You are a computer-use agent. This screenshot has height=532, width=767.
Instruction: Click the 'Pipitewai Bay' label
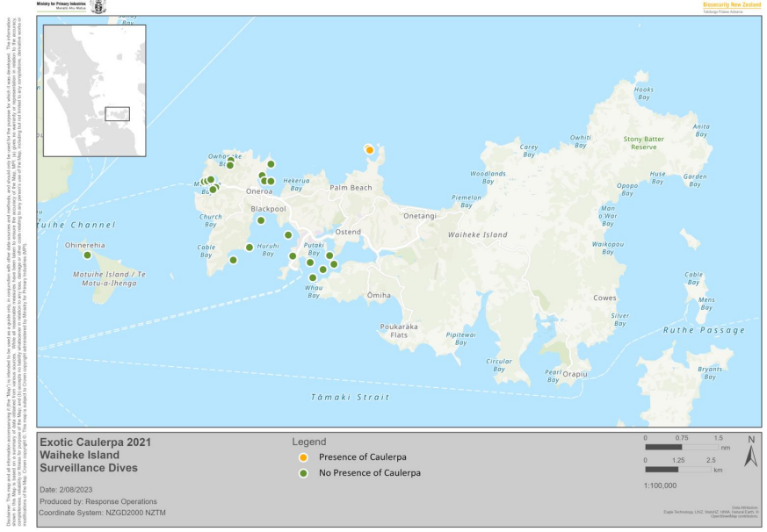click(460, 339)
